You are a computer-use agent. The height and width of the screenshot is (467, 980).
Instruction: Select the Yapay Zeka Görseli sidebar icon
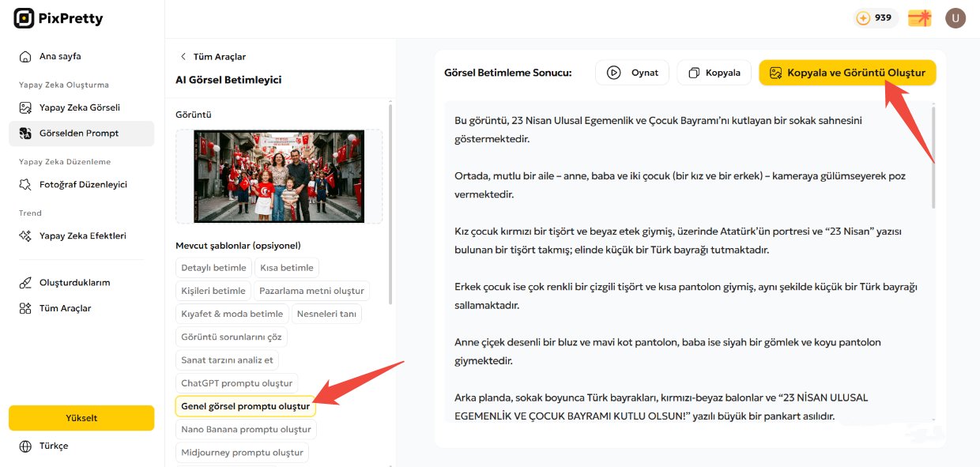tap(24, 107)
